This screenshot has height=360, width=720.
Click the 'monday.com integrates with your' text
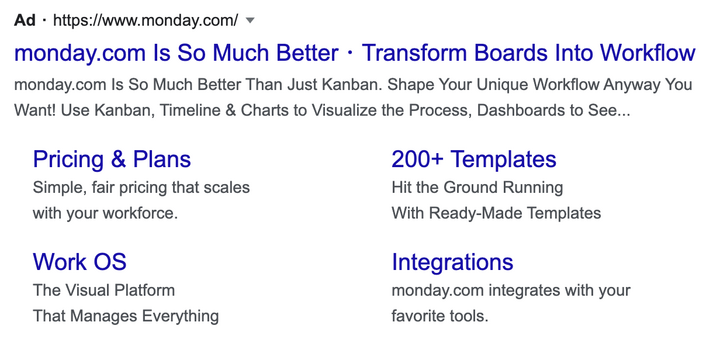(511, 291)
